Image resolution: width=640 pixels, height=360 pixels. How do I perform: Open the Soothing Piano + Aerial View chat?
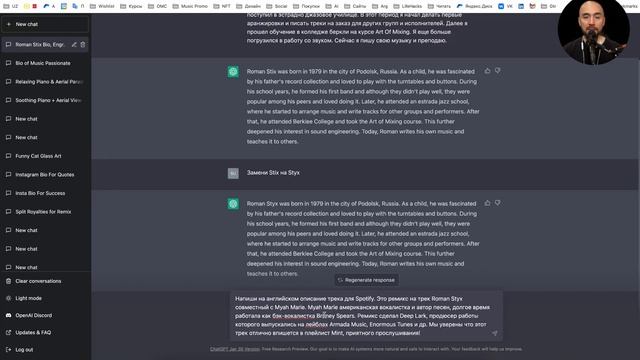[x=45, y=100]
